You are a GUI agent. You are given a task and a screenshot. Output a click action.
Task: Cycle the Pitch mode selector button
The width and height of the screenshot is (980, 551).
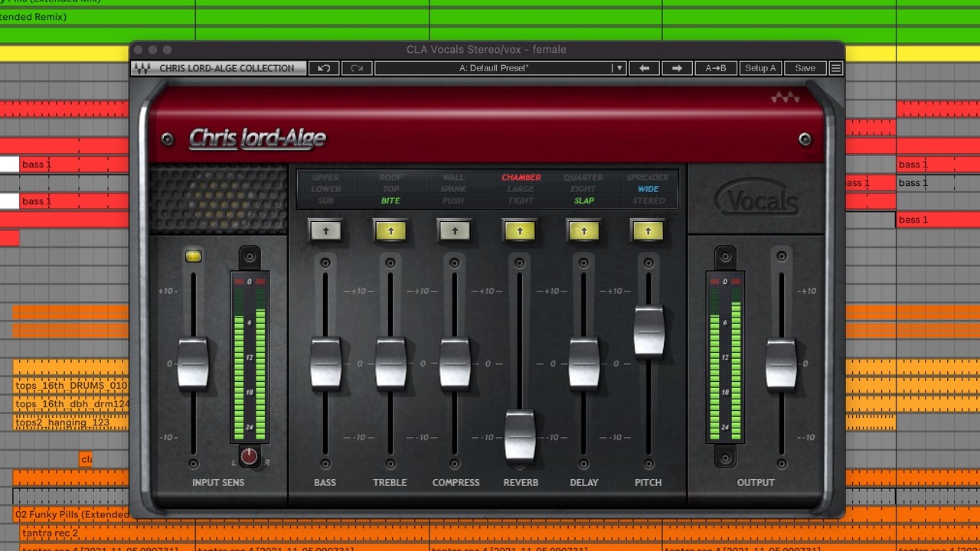pyautogui.click(x=648, y=230)
